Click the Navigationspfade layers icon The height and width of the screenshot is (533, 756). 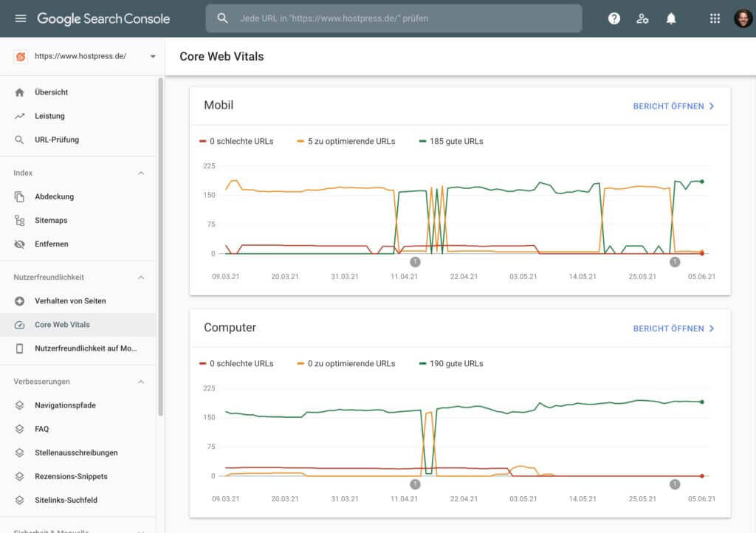[x=19, y=405]
